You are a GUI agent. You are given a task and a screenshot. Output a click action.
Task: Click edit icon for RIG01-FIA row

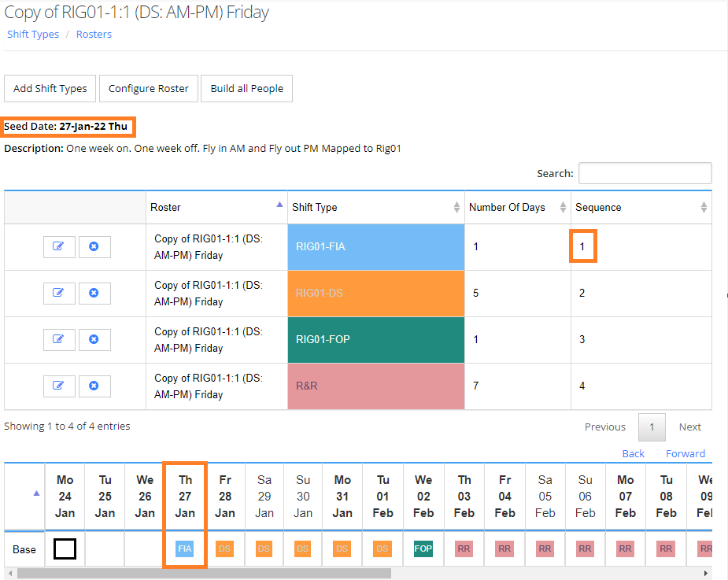point(59,247)
